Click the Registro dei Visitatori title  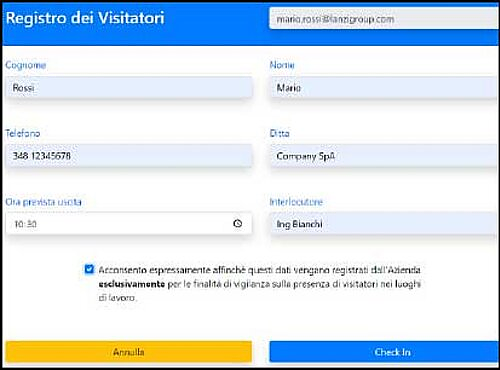click(85, 18)
